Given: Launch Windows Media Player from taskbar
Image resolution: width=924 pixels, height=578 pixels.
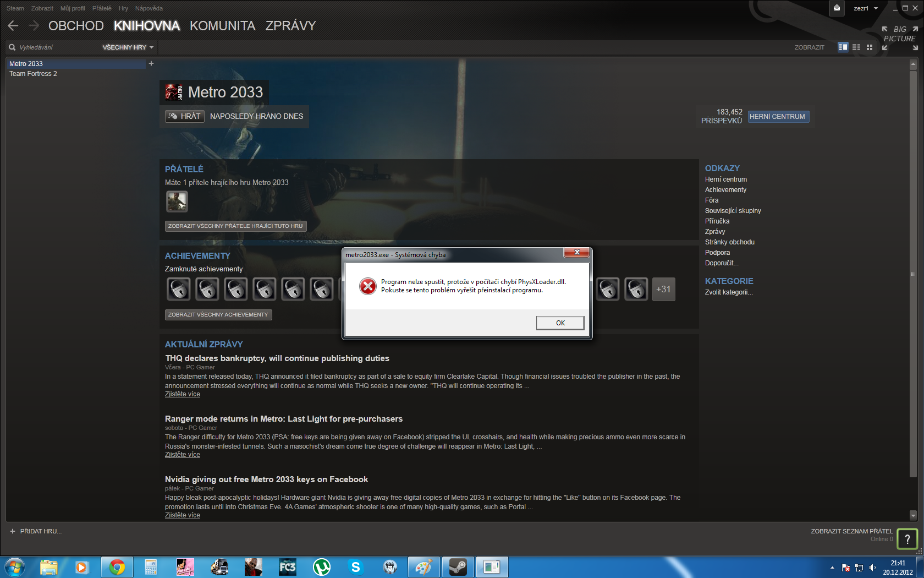Looking at the screenshot, I should click(x=82, y=567).
